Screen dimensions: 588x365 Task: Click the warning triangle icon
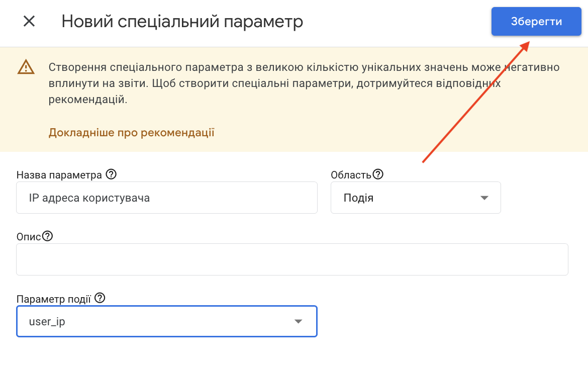coord(26,67)
